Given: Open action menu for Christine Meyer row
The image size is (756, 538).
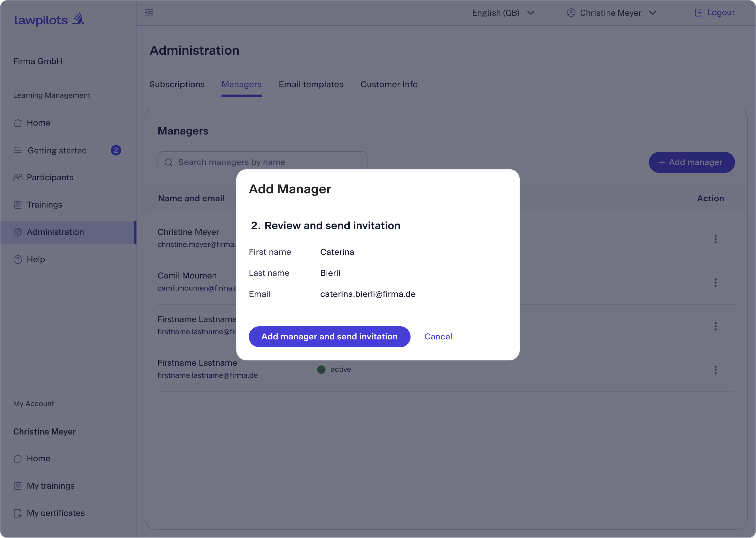Looking at the screenshot, I should click(715, 239).
